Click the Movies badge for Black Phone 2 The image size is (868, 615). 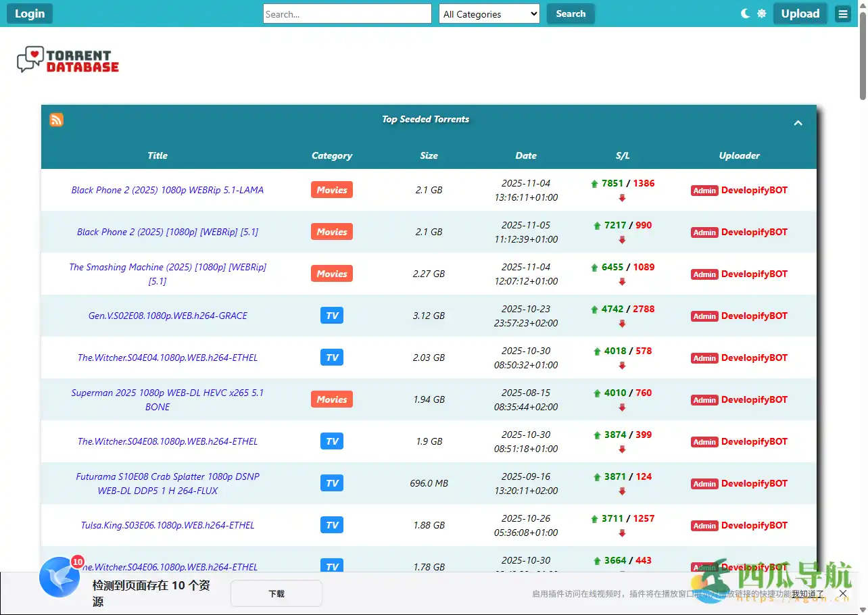coord(331,190)
